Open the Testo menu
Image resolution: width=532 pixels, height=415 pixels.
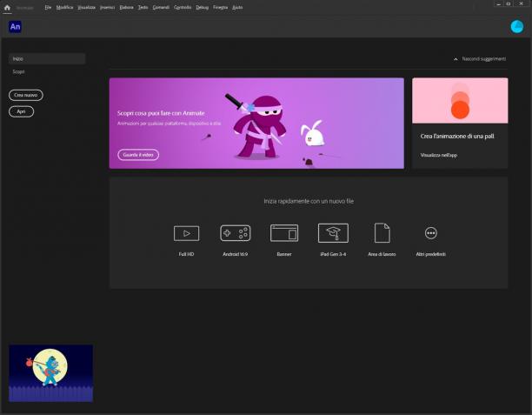[143, 7]
